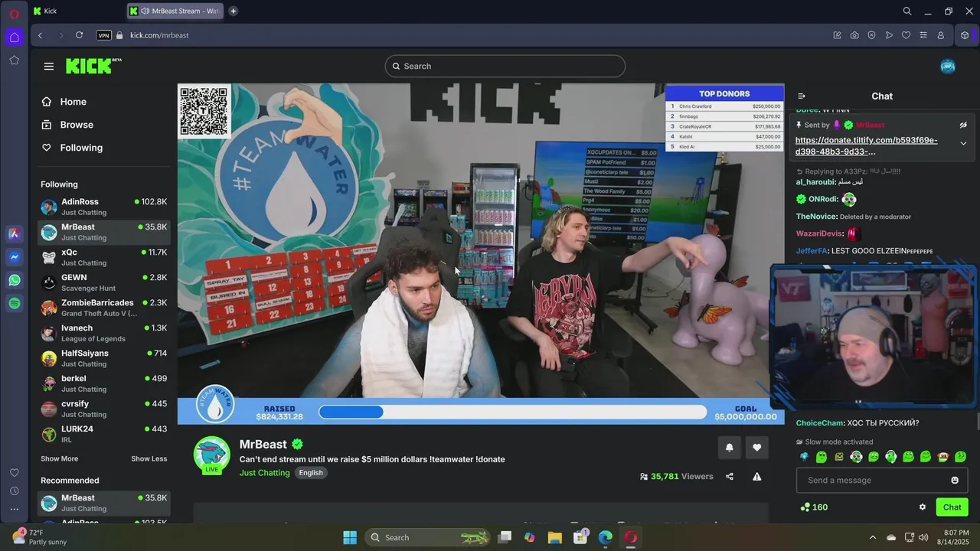Collapse the chat panel arrow

coord(802,96)
